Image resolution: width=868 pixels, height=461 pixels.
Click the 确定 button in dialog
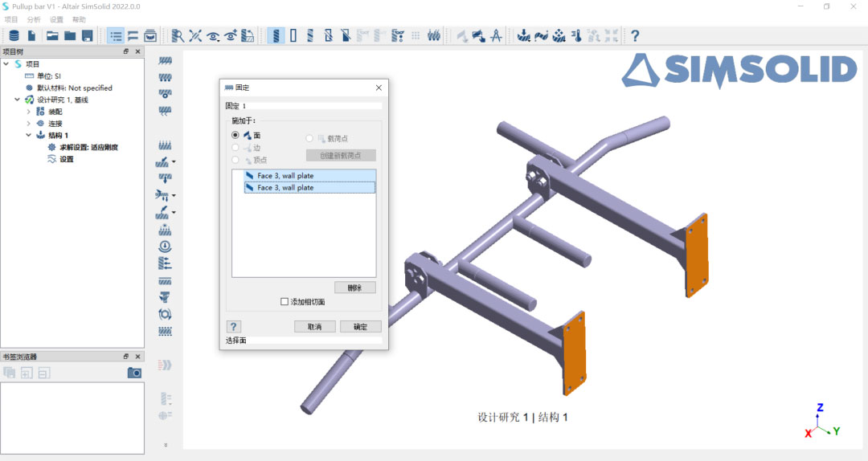(360, 327)
